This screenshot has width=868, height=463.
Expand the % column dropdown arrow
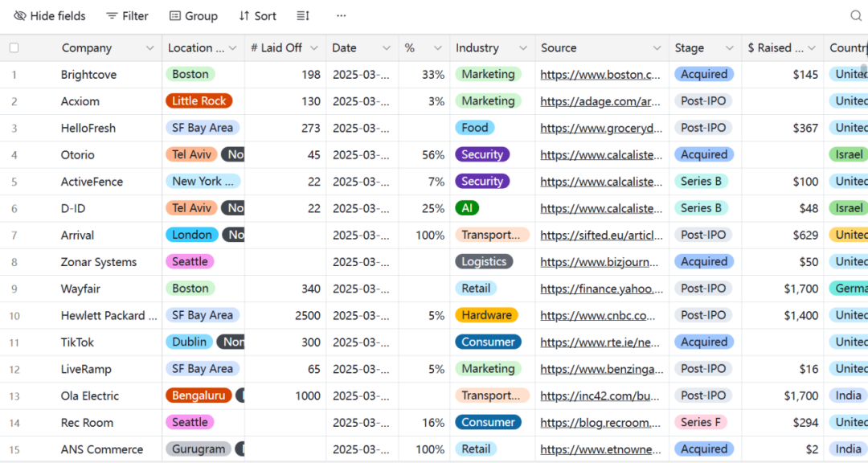(437, 48)
